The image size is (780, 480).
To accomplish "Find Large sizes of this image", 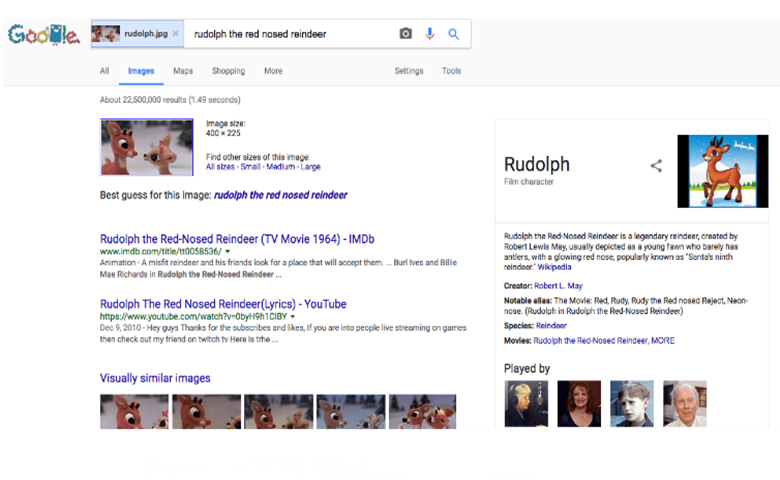I will 310,167.
